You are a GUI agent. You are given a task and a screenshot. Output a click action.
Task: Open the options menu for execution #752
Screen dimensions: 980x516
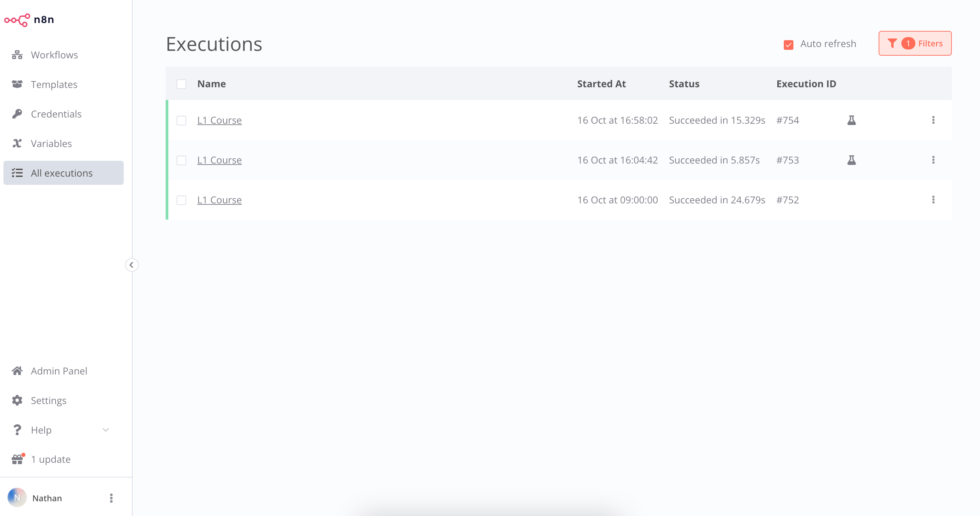point(934,200)
